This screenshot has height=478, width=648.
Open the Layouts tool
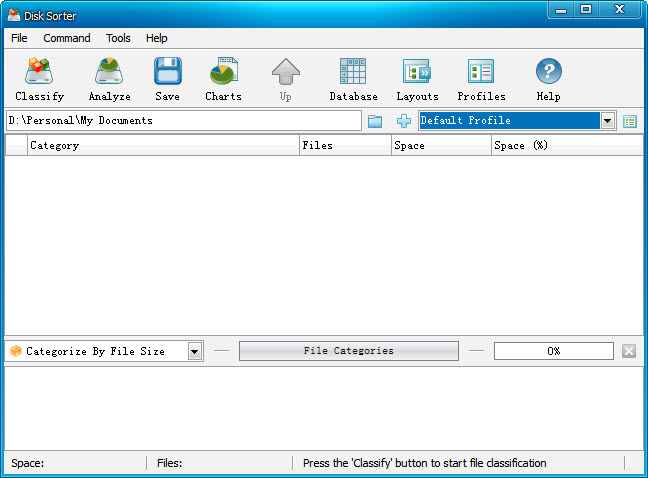[417, 79]
